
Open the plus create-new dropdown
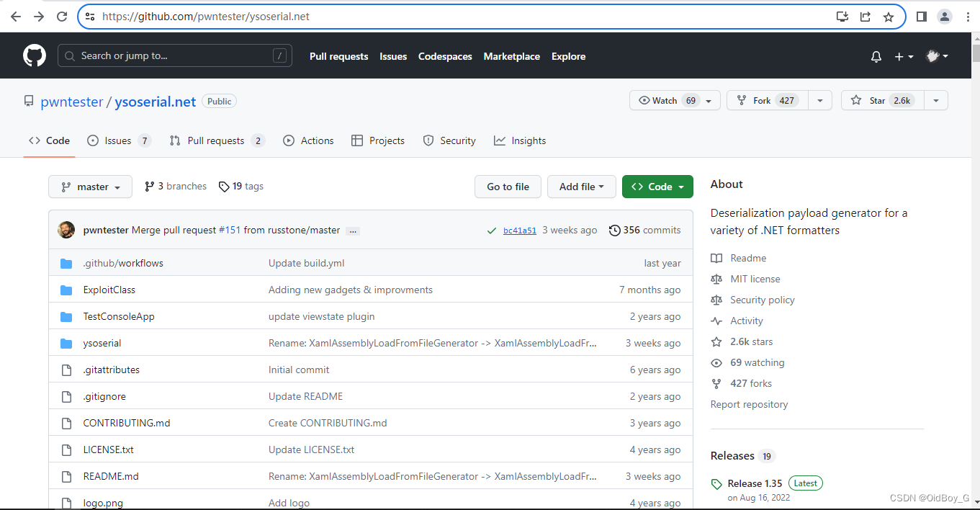point(904,56)
